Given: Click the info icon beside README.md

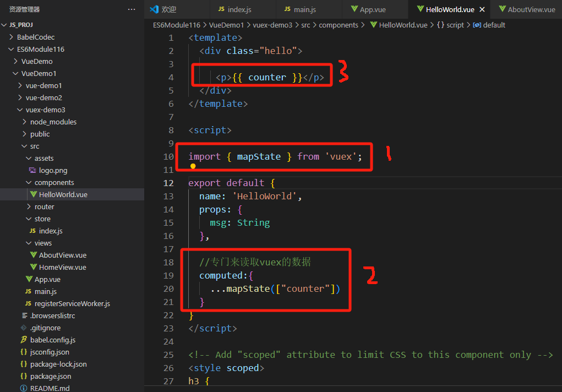Looking at the screenshot, I should 24,388.
